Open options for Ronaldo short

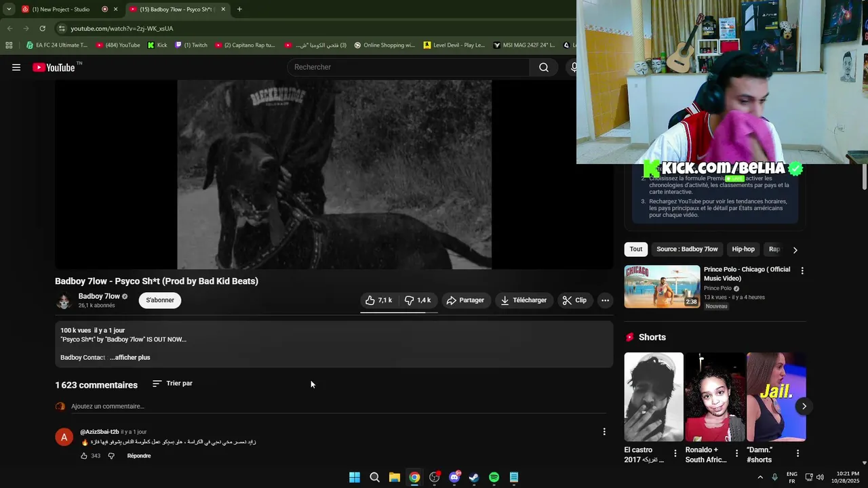pyautogui.click(x=736, y=453)
